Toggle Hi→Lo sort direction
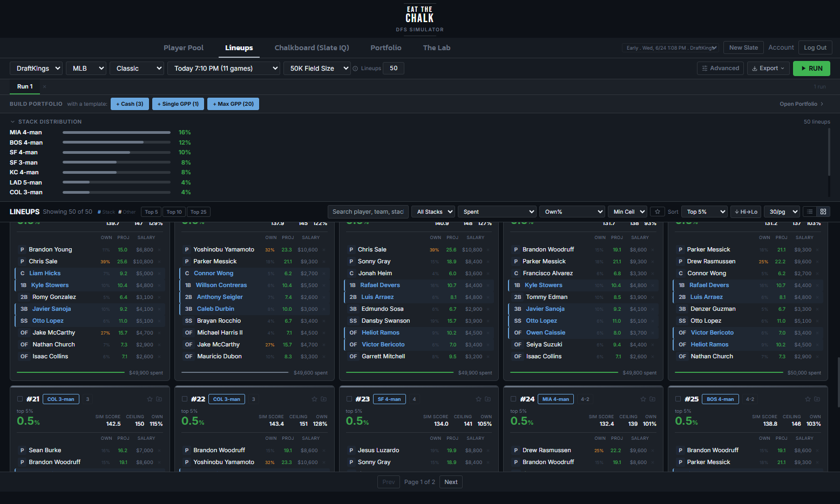840x504 pixels. pyautogui.click(x=746, y=212)
